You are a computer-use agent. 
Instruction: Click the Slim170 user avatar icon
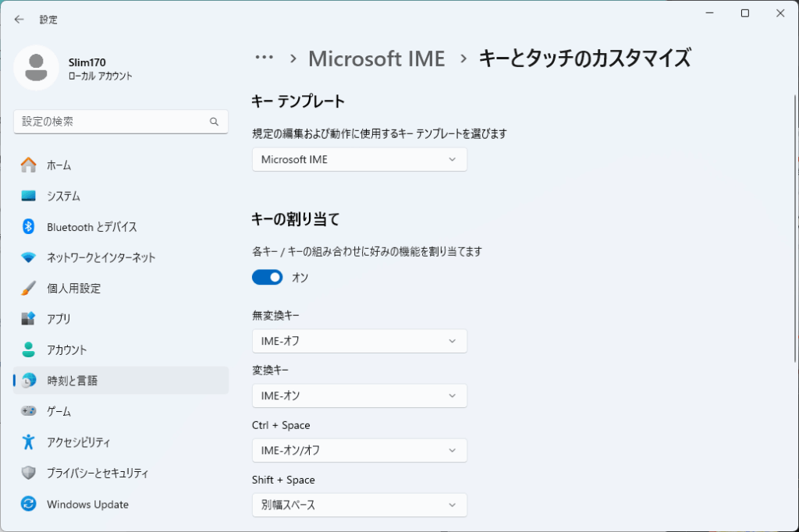point(36,68)
